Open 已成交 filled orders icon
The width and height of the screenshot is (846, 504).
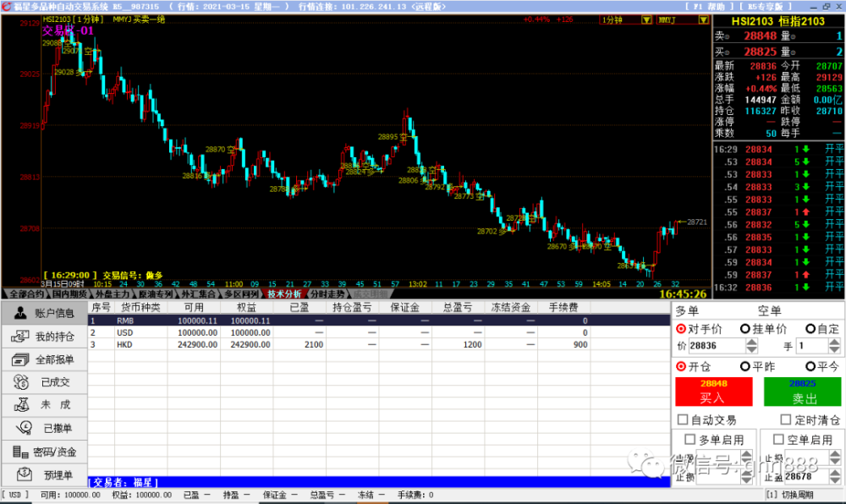pos(21,382)
